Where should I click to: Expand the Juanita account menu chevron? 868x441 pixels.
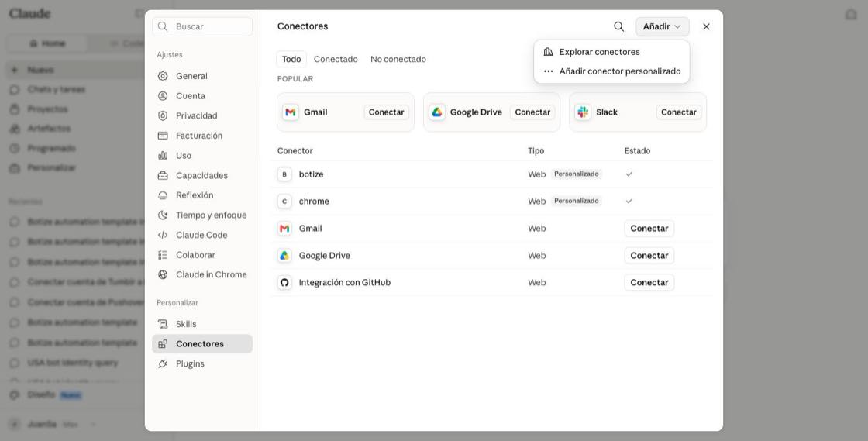click(x=92, y=425)
